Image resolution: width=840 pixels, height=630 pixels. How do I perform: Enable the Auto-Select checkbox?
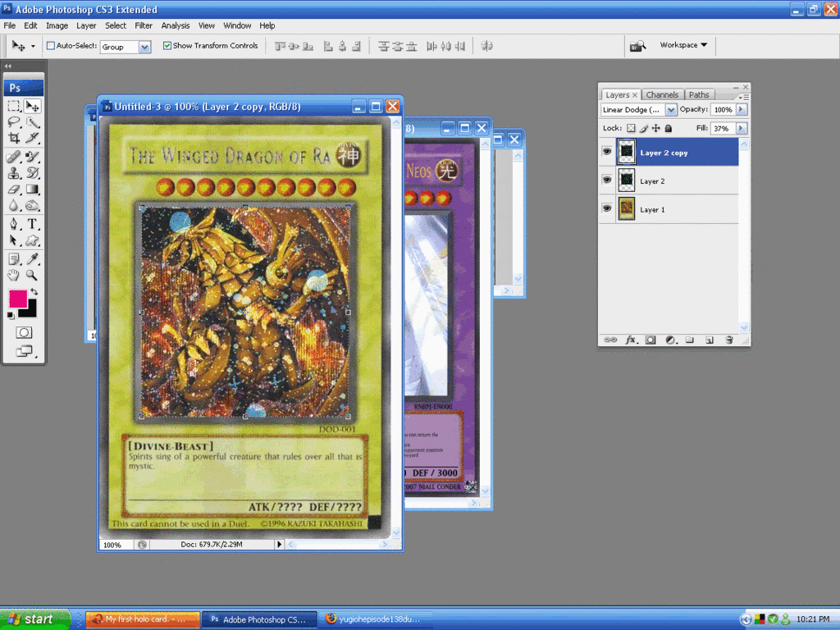(51, 46)
